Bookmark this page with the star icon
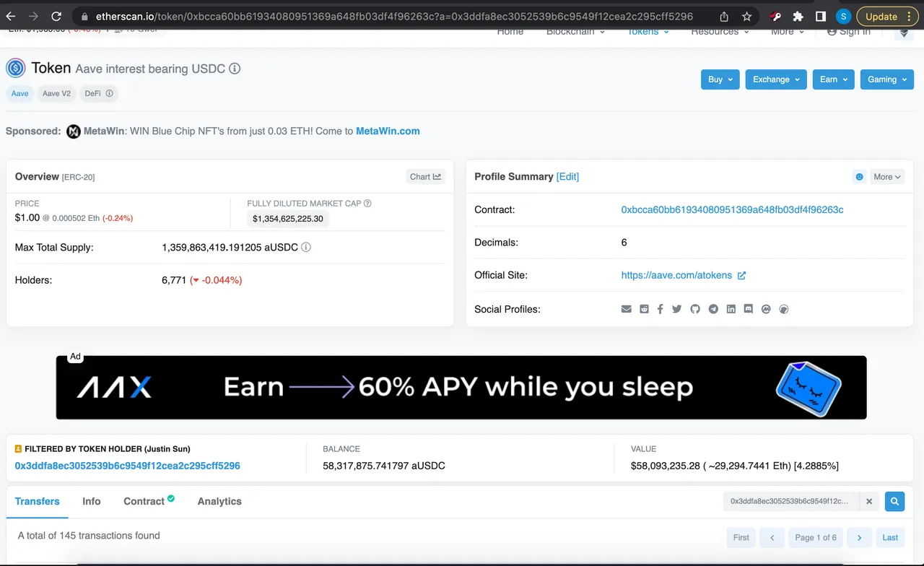Viewport: 924px width, 566px height. pos(746,16)
